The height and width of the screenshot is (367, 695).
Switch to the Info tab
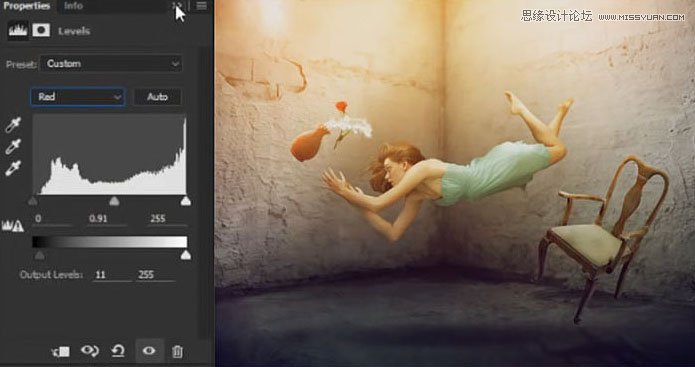[x=73, y=6]
